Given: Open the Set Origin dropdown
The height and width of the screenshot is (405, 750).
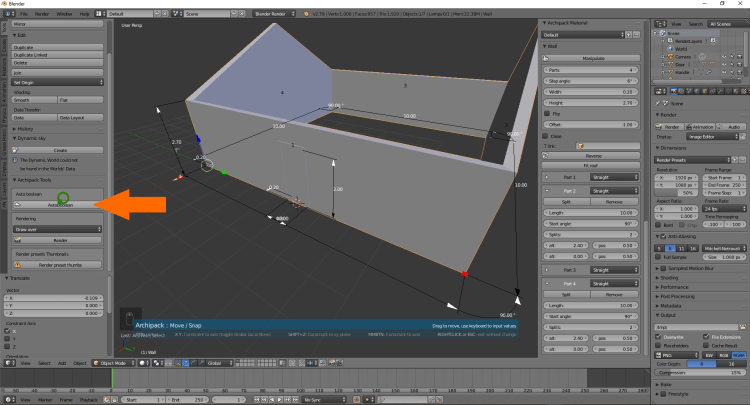Looking at the screenshot, I should pyautogui.click(x=58, y=84).
